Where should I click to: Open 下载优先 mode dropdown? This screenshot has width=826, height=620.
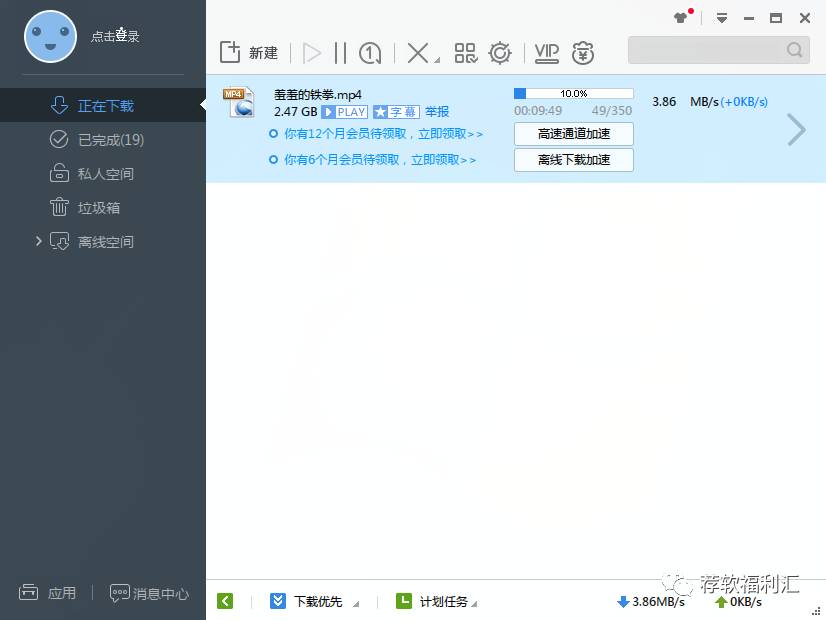coord(314,602)
